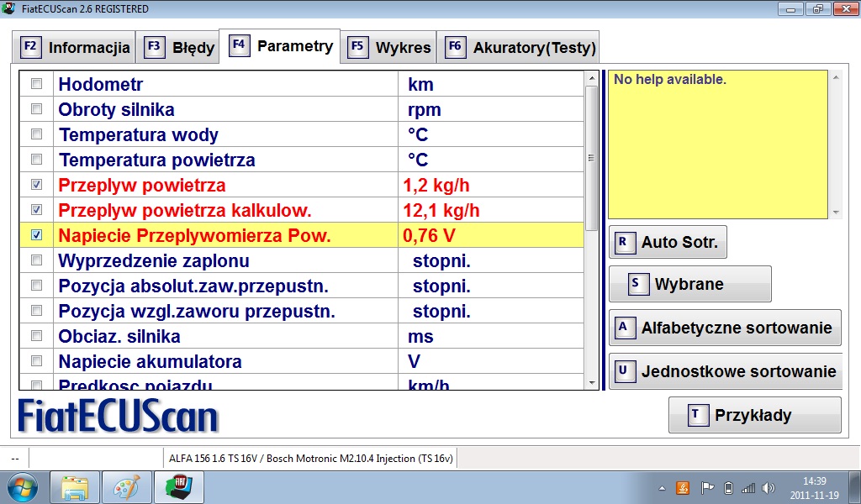Click FiatECUScan title bar app icon
This screenshot has height=504, width=861.
(8, 8)
